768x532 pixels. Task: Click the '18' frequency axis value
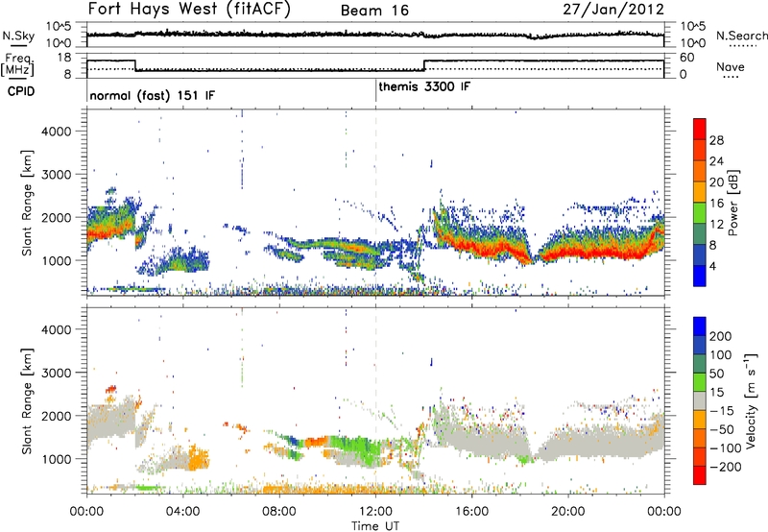[64, 58]
